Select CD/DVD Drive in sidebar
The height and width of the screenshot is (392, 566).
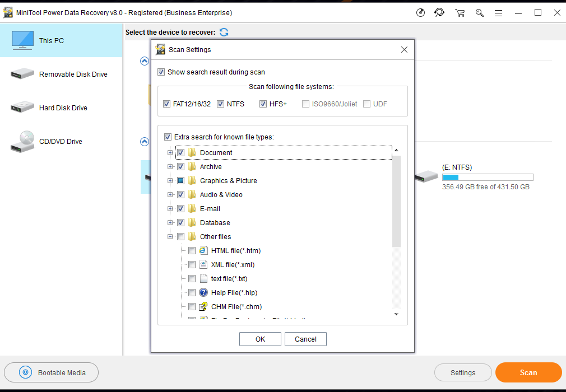point(61,141)
